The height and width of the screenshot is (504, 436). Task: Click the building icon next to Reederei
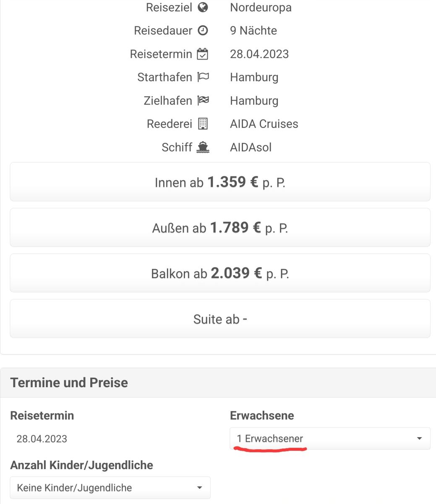pos(203,123)
